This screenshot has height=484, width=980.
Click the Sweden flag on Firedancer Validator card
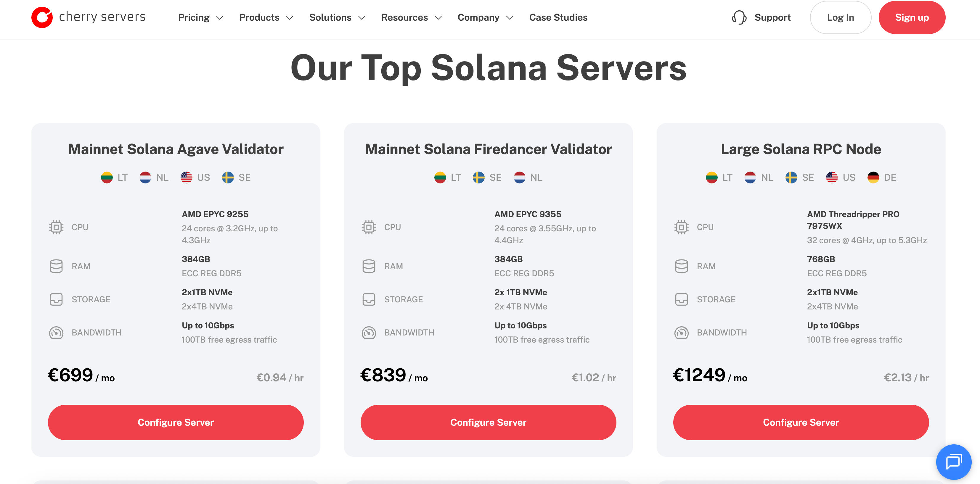pyautogui.click(x=478, y=178)
